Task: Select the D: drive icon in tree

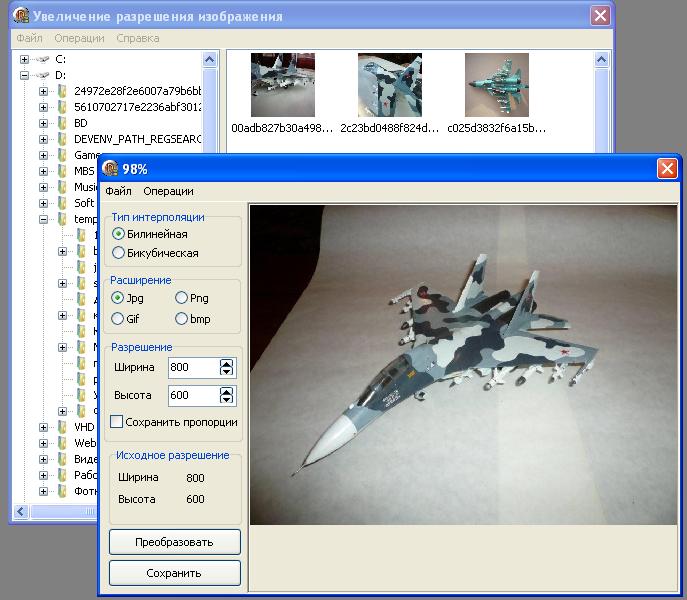Action: point(41,75)
